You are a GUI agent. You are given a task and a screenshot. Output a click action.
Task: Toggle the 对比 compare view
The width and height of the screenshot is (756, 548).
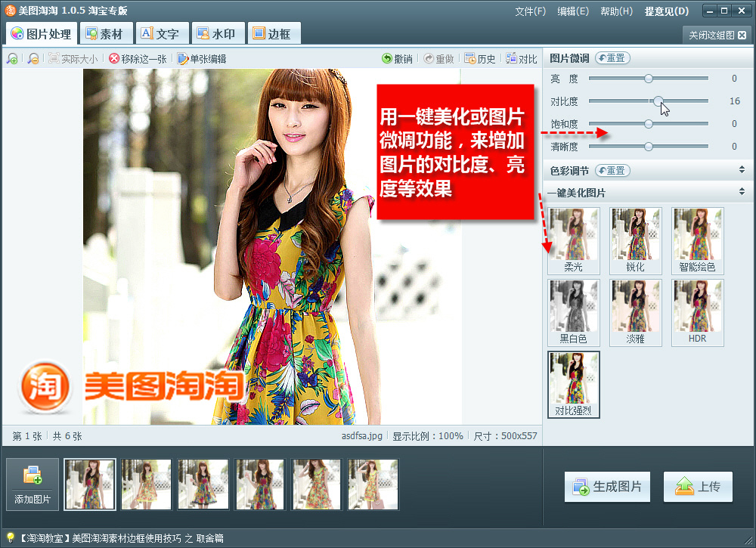(522, 59)
